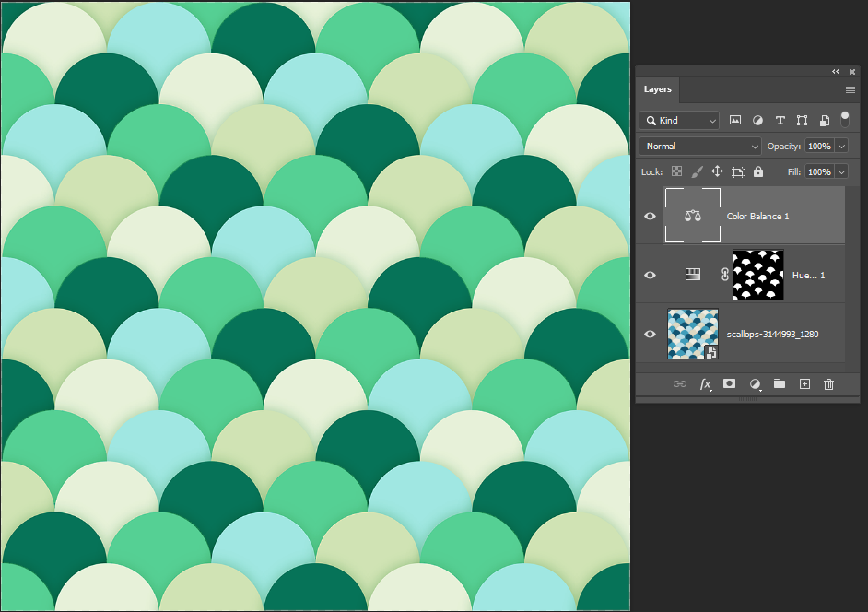Add layer mask button
Viewport: 868px width, 612px height.
tap(730, 383)
